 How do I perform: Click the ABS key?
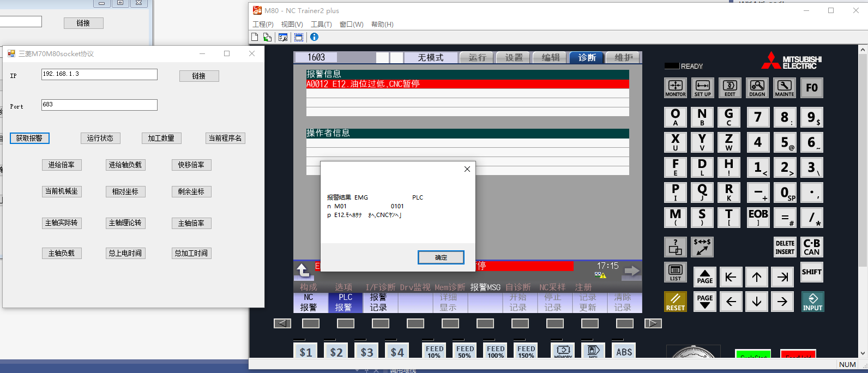pos(624,351)
